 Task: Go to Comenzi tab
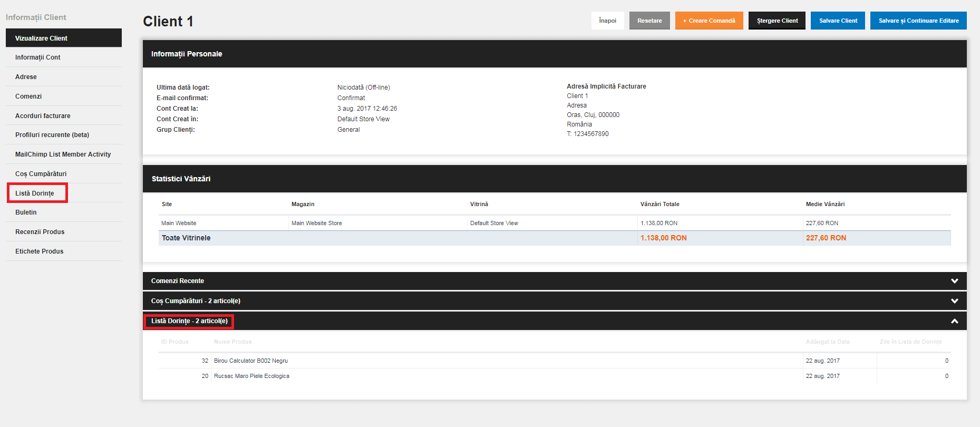coord(64,96)
